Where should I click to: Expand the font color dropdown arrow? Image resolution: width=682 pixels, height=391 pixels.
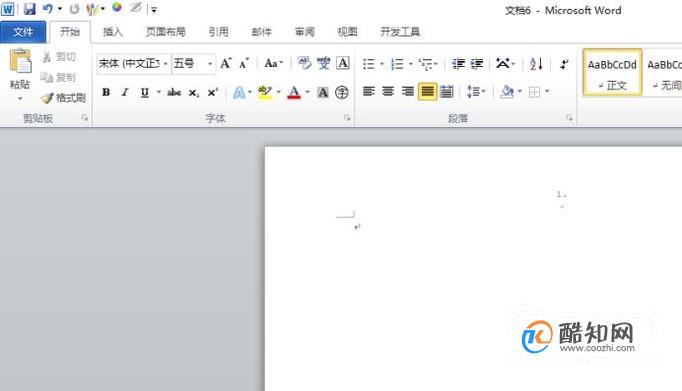(308, 92)
